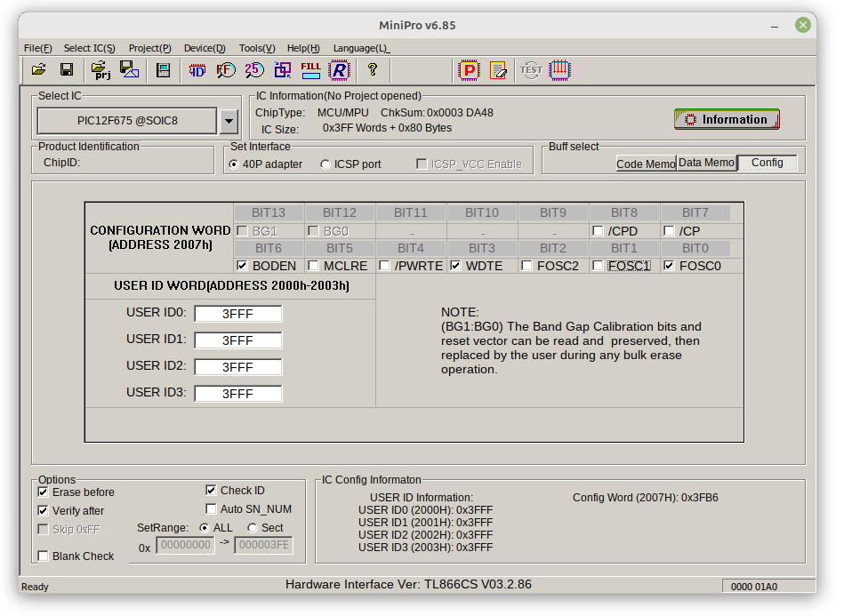Open the Tools(V) menu
Screen dimensions: 844x616
[257, 48]
